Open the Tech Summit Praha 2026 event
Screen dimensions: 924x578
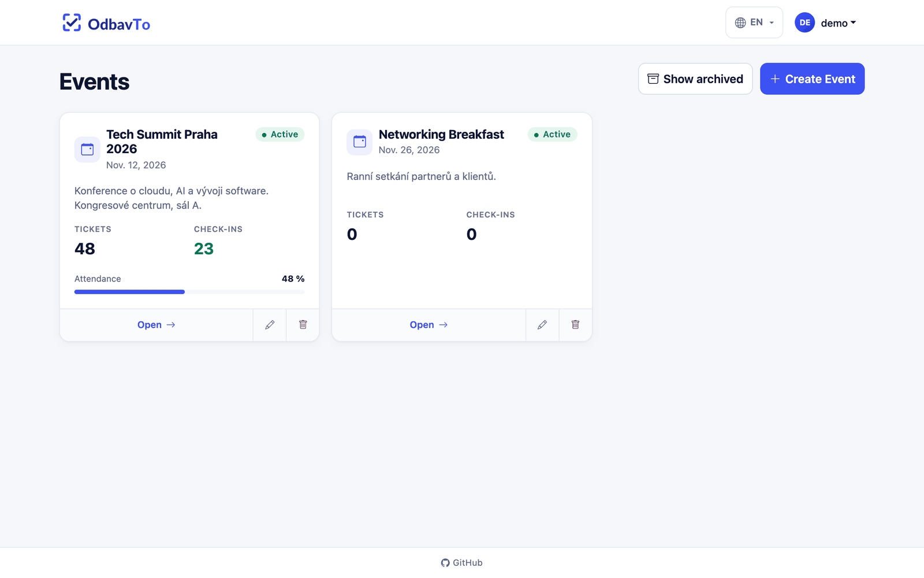pos(157,325)
